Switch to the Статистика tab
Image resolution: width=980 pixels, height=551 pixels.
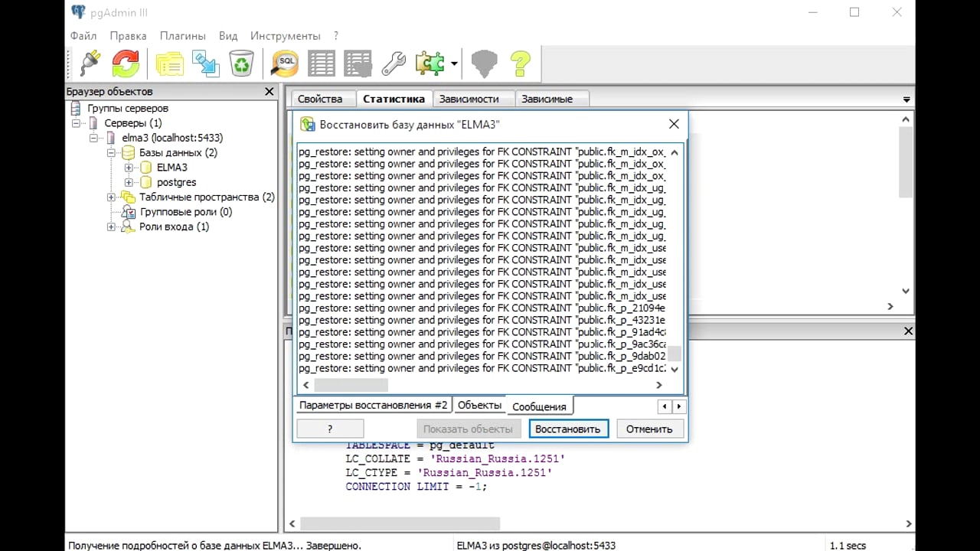(x=394, y=99)
